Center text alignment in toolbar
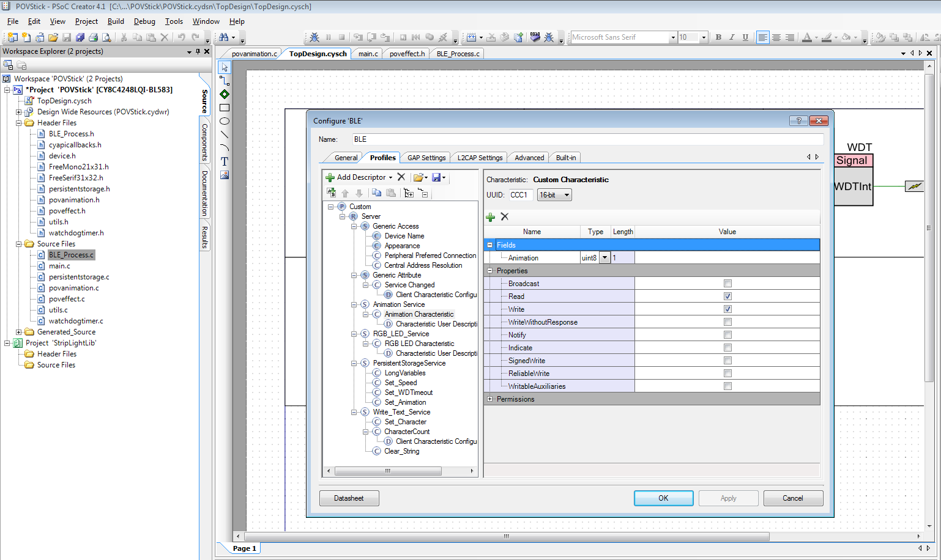This screenshot has height=560, width=941. 776,37
